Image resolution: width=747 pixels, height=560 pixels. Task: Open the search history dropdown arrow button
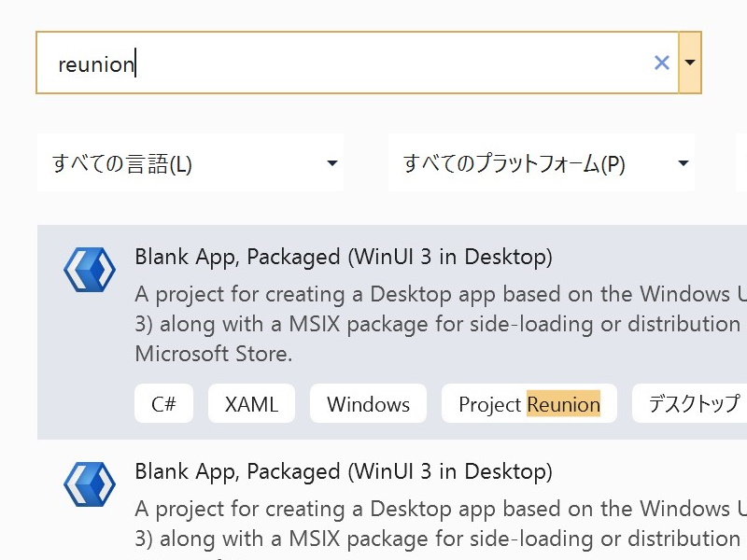(690, 63)
